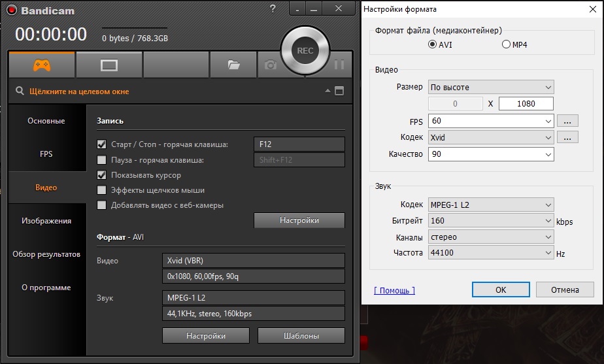Click the Щёлкните на целевом окне text

[79, 91]
